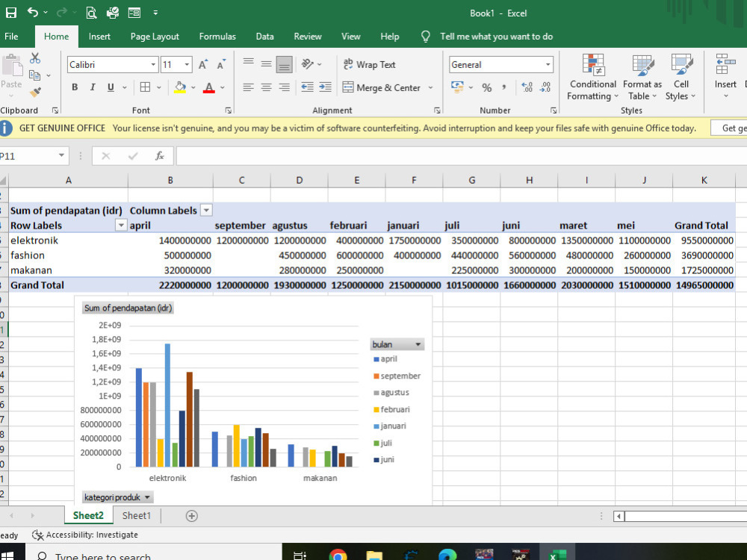Open the File menu

11,36
